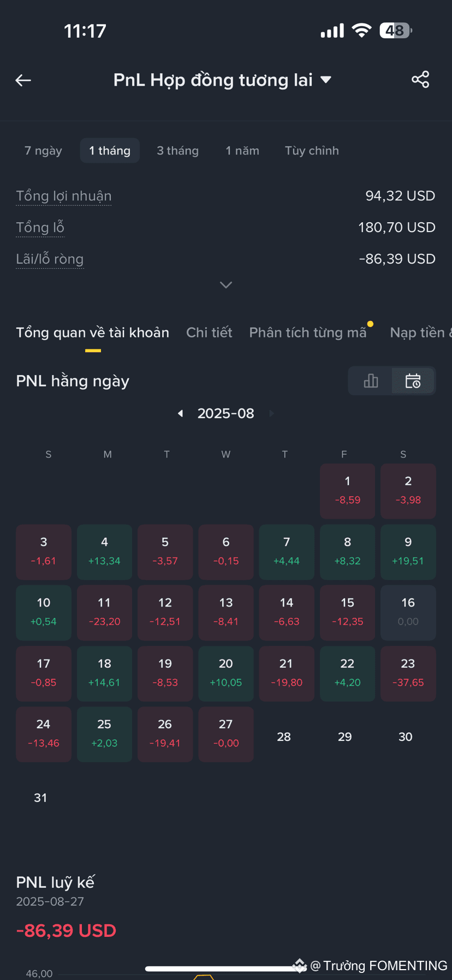Tap the back arrow icon
Image resolution: width=452 pixels, height=980 pixels.
[23, 80]
